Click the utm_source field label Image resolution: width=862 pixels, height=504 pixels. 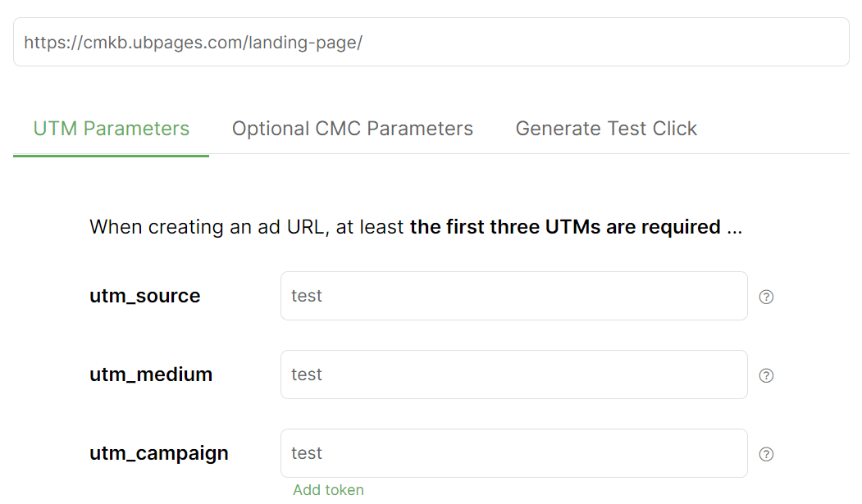[x=144, y=296]
